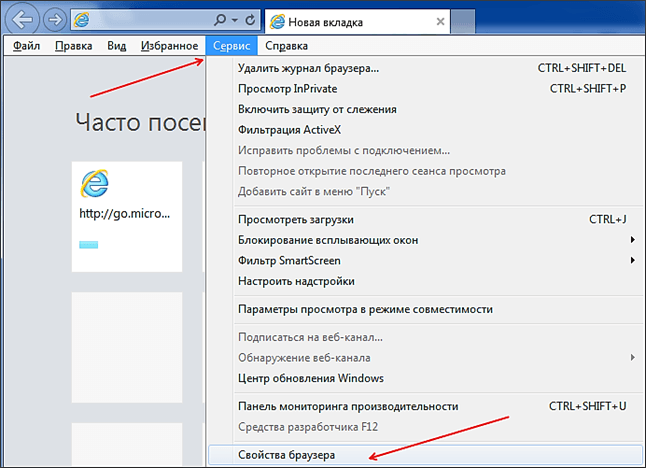
Task: Choose Настроить надстройки entry
Action: point(296,281)
